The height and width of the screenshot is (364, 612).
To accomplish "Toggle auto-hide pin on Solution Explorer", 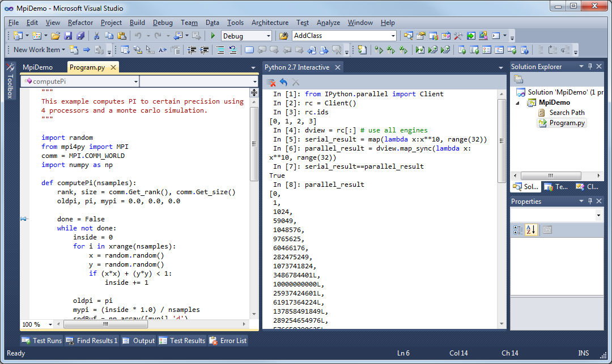I will click(590, 66).
